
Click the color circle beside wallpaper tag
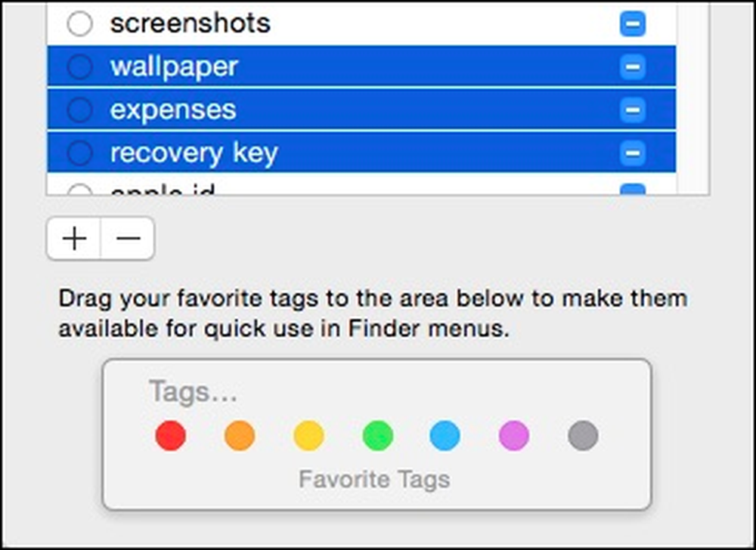coord(80,66)
